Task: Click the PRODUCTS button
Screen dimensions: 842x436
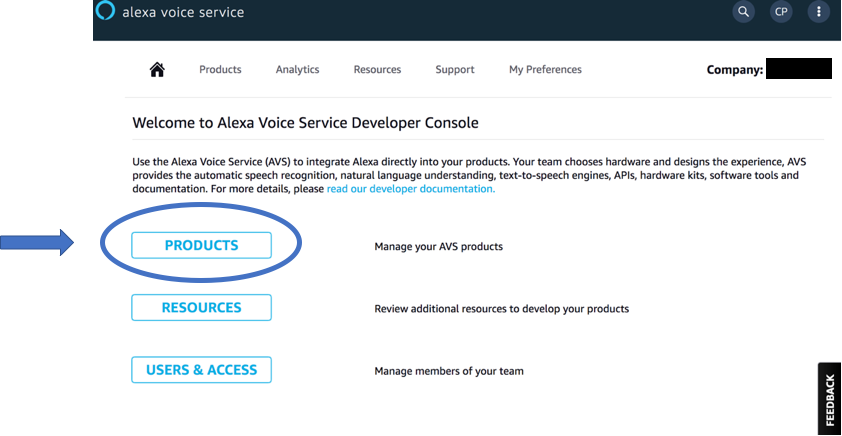Action: [201, 245]
